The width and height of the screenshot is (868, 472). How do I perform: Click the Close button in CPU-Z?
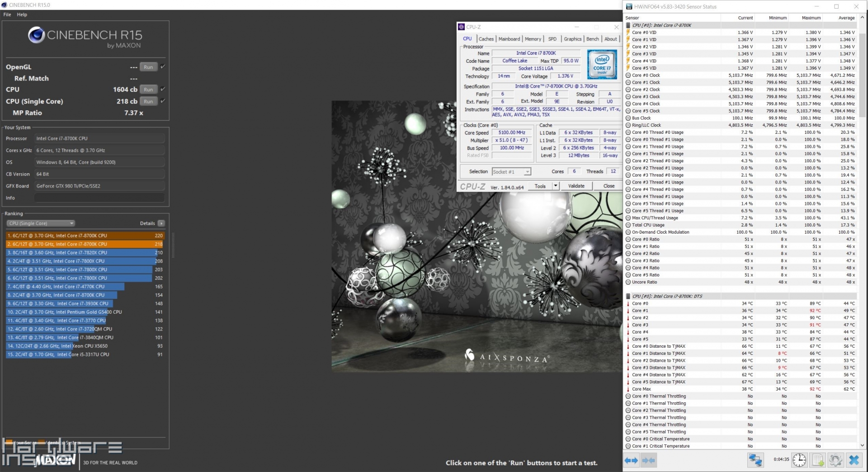609,186
